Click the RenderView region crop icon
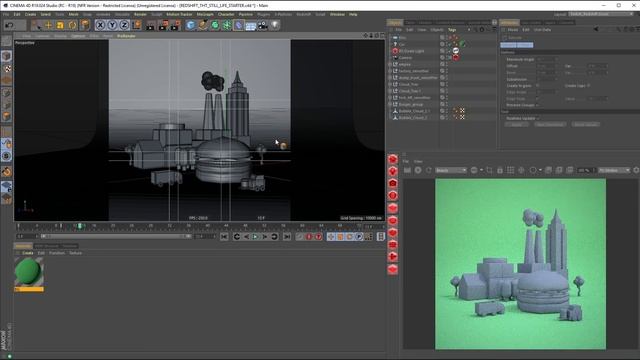The width and height of the screenshot is (640, 360). pyautogui.click(x=489, y=170)
